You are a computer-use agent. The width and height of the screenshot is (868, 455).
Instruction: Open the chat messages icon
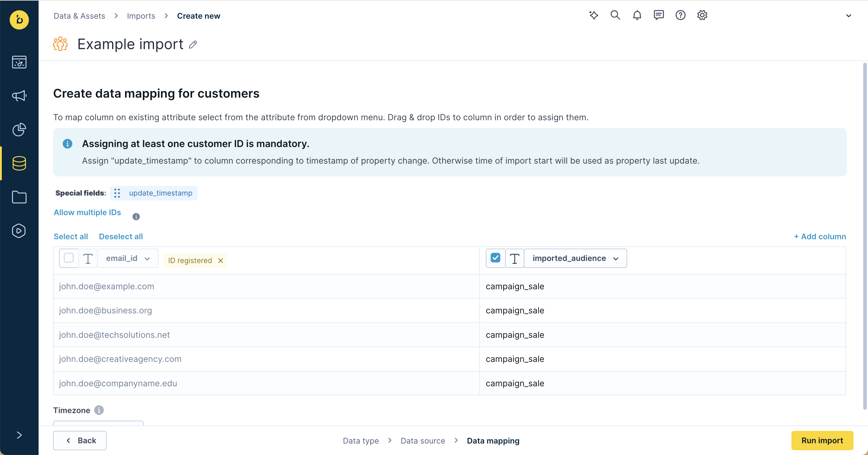click(659, 15)
